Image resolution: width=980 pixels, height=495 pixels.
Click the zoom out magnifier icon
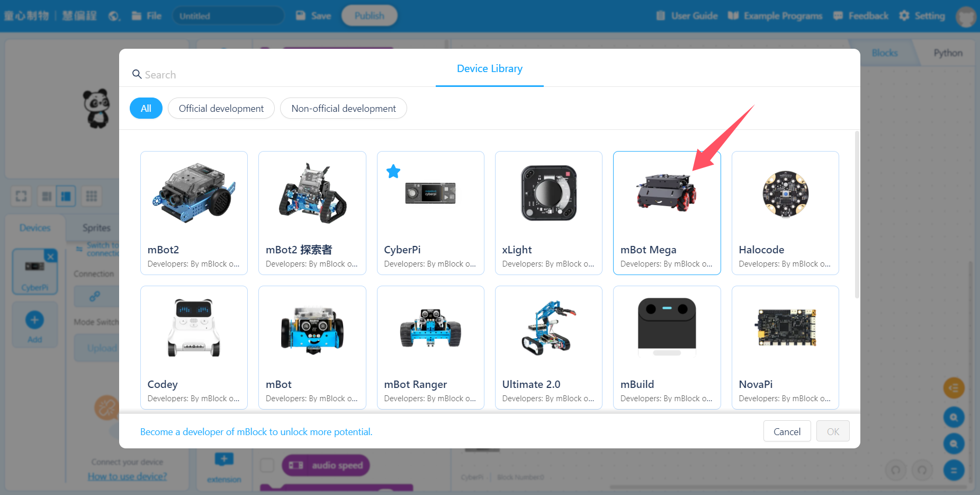[954, 444]
